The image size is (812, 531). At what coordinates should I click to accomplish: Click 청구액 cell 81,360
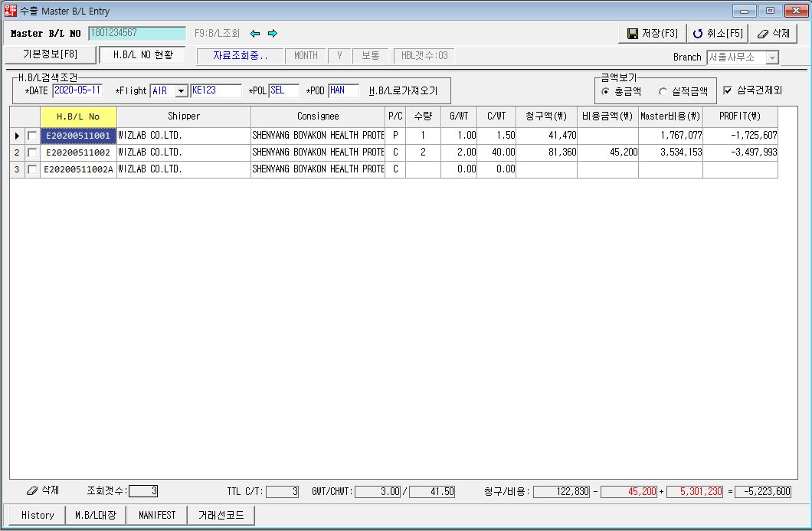point(546,152)
